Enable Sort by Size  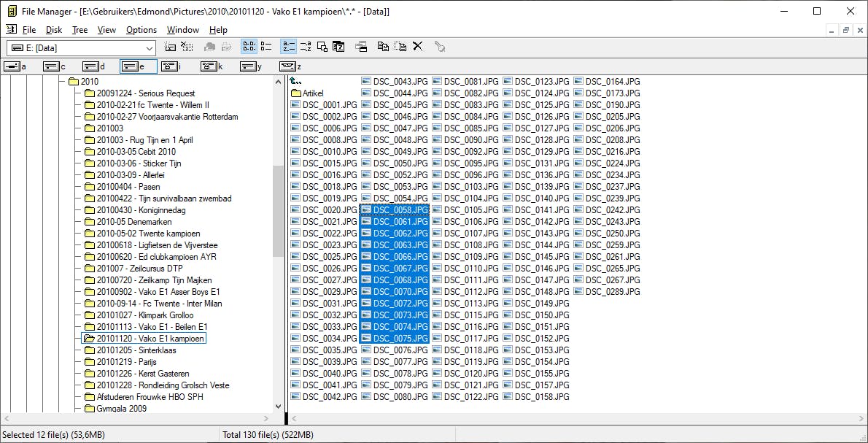point(322,47)
